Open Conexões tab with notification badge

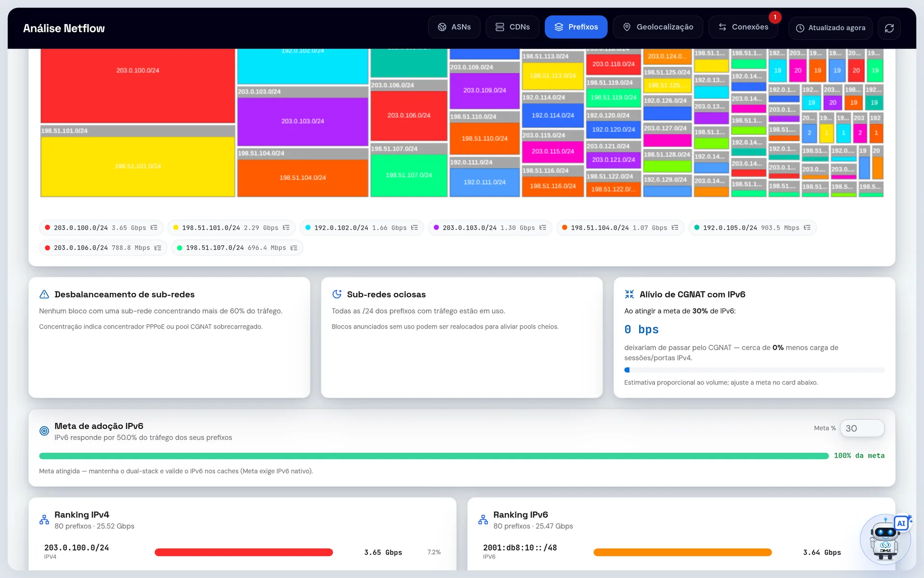click(743, 27)
